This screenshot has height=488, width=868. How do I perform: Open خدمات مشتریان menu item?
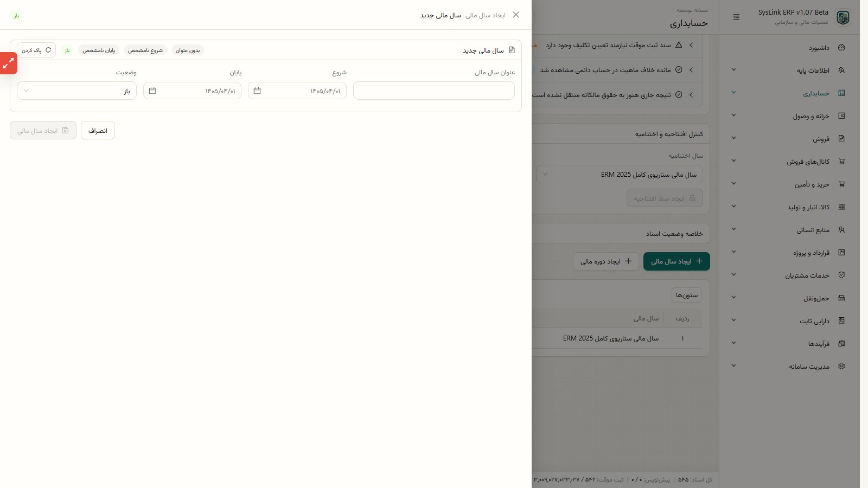(x=790, y=275)
